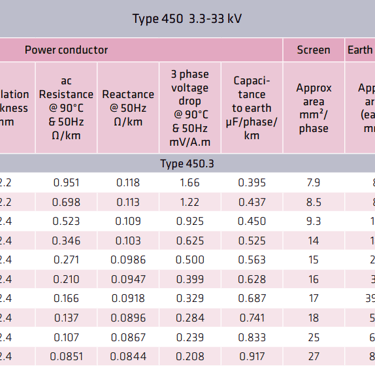Viewport: 375px width, 366px height.
Task: Click voltage drop value 0.329
Action: 190,298
